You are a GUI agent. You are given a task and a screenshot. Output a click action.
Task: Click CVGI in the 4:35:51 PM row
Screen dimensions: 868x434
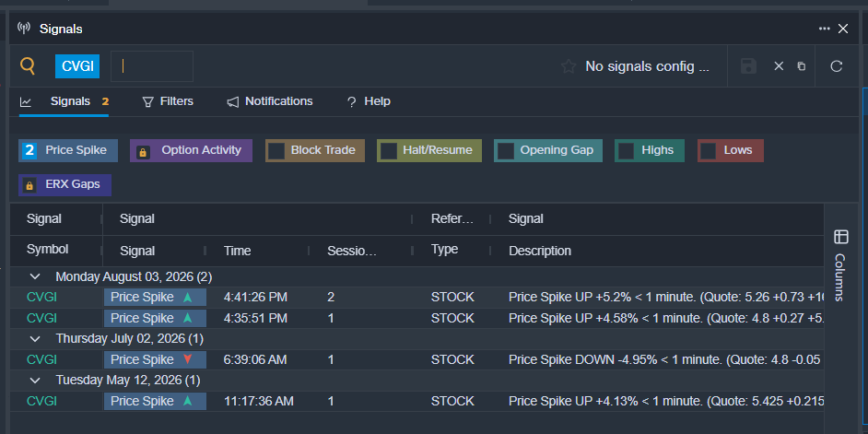[42, 318]
